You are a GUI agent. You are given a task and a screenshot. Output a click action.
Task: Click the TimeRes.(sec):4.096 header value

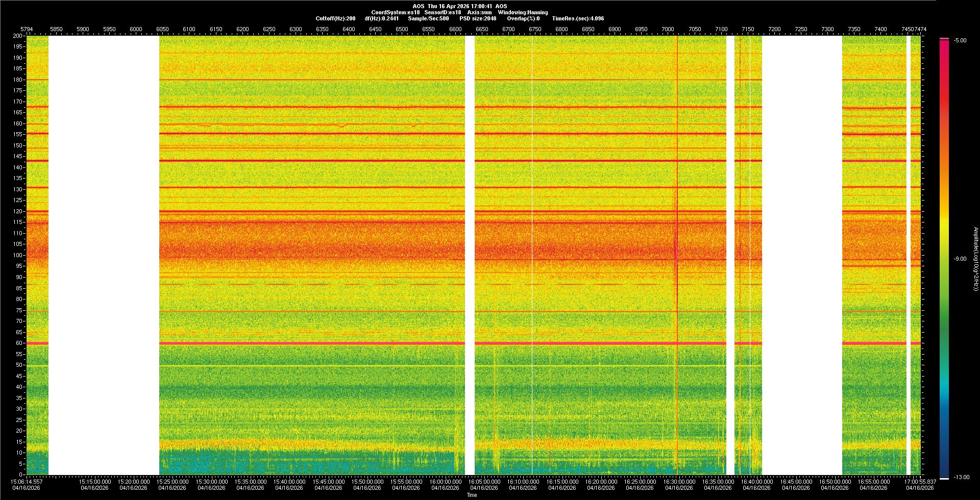578,18
